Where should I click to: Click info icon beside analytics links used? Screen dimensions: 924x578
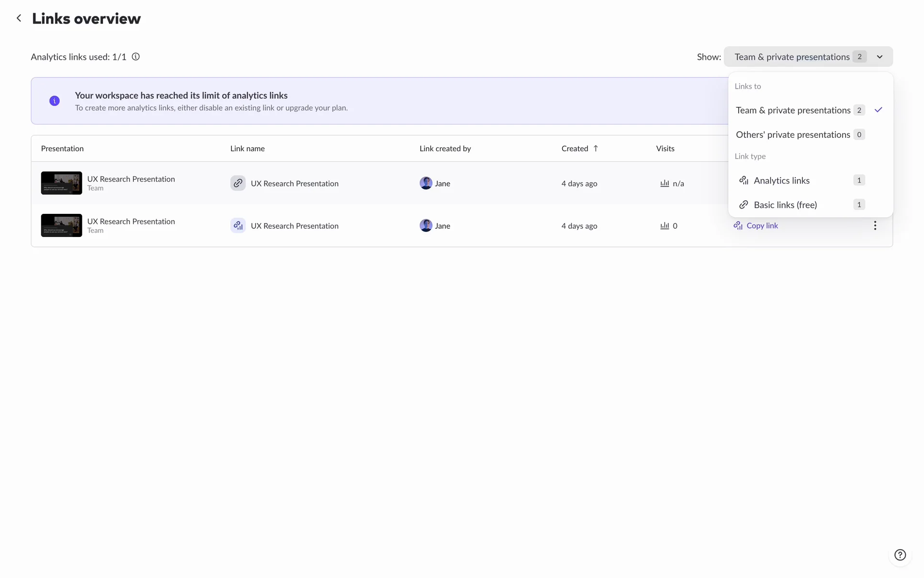tap(136, 57)
